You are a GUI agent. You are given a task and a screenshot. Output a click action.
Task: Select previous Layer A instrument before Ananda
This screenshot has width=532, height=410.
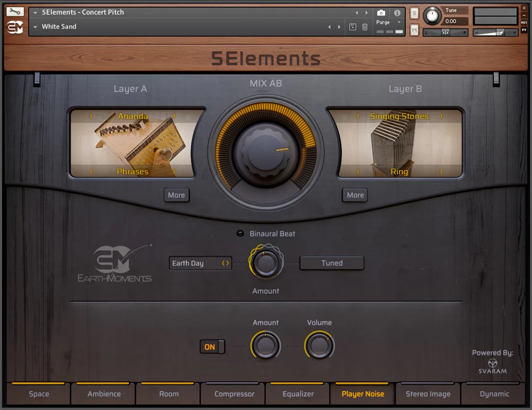click(91, 116)
